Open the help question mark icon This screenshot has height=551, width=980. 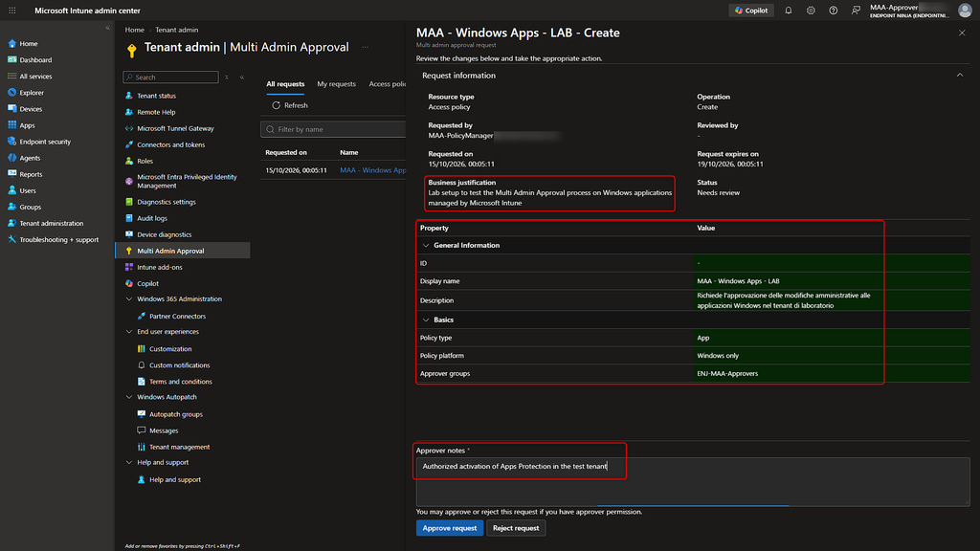click(834, 11)
